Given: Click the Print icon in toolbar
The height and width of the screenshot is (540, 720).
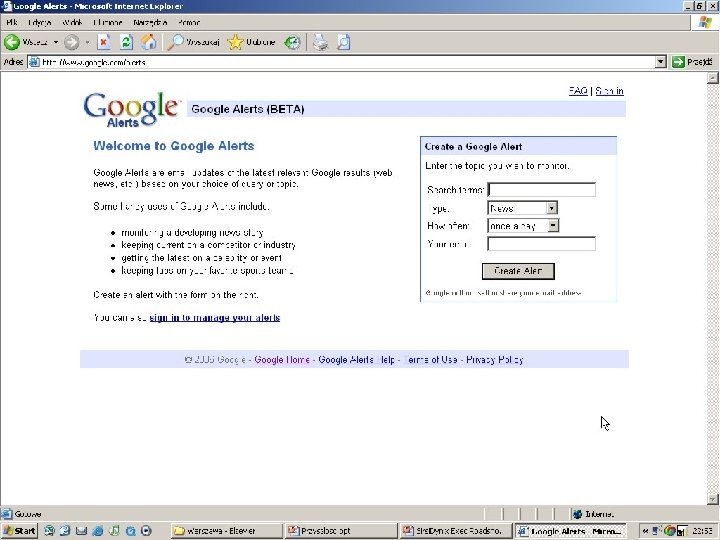Looking at the screenshot, I should click(x=321, y=42).
